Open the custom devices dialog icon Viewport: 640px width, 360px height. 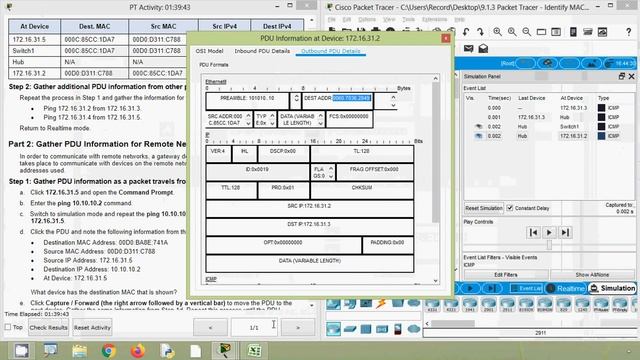(x=556, y=32)
